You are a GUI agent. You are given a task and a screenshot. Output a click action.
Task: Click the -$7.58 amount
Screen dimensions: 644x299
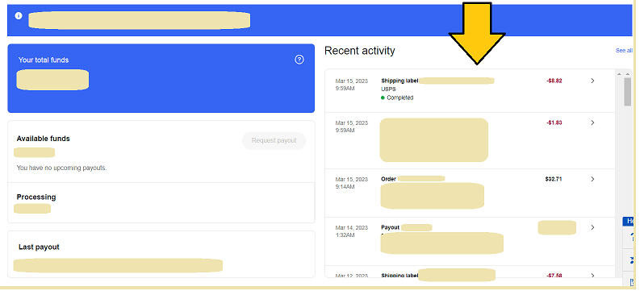[x=554, y=275]
